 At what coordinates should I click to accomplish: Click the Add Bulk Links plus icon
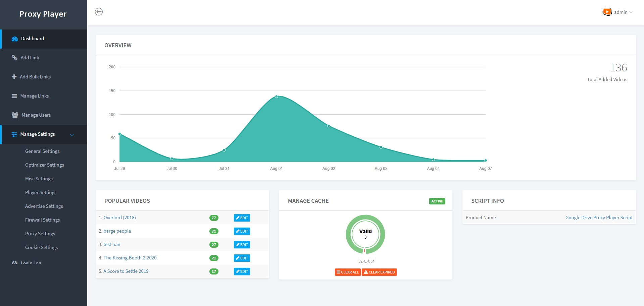click(x=14, y=77)
